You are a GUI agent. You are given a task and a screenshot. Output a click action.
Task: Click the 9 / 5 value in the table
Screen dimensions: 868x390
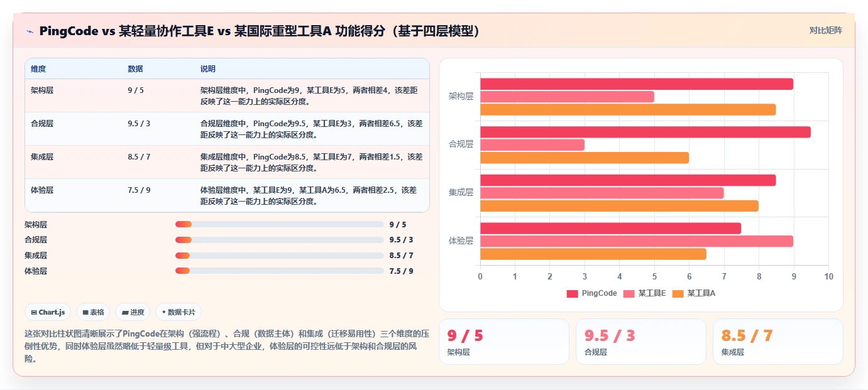coord(136,90)
